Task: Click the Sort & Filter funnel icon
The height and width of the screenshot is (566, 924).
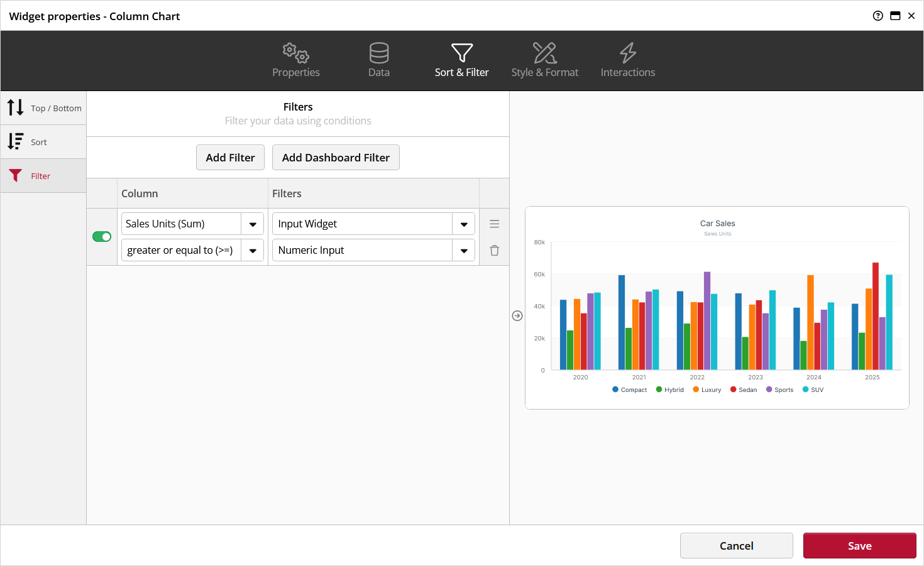Action: click(462, 53)
